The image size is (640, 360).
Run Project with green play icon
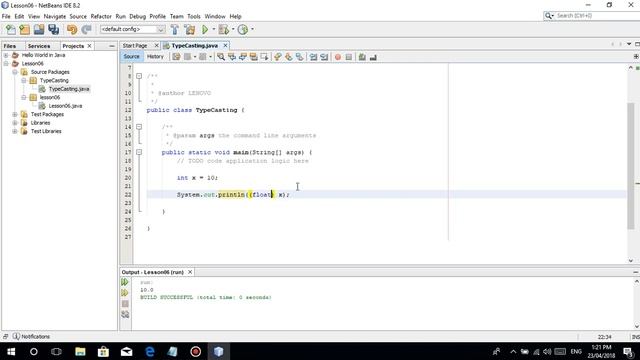(x=205, y=29)
